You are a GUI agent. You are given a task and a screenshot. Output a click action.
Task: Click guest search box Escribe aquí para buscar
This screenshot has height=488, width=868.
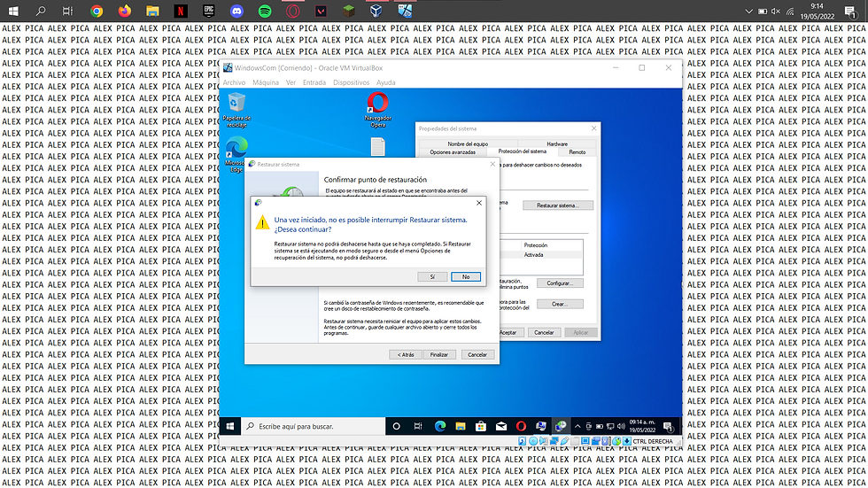click(314, 426)
